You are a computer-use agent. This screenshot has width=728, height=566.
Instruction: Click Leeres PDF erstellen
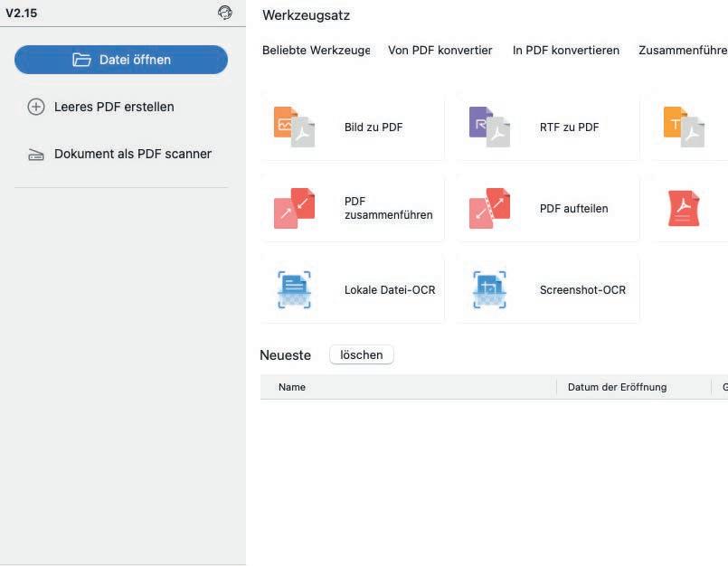(114, 107)
